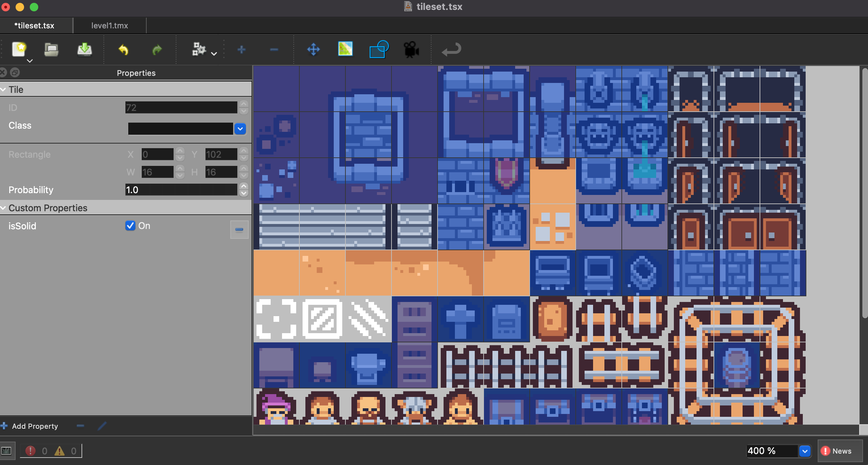This screenshot has height=465, width=868.
Task: Open the Tile Animation Editor camera icon
Action: pyautogui.click(x=411, y=49)
